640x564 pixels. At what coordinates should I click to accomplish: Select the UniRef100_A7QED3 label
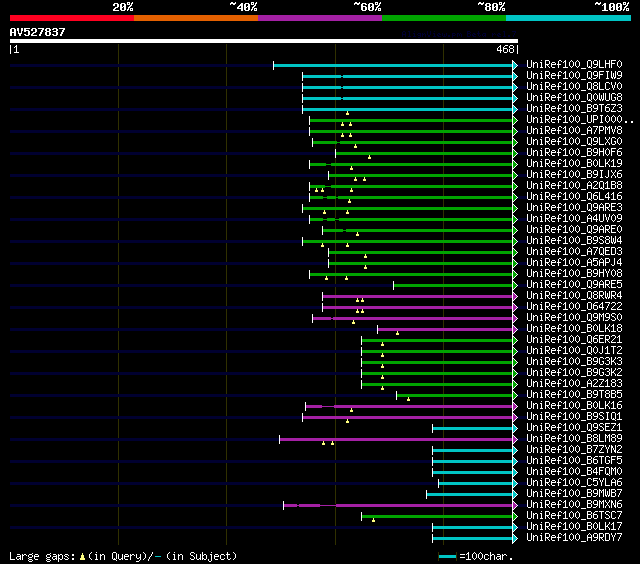(x=574, y=252)
